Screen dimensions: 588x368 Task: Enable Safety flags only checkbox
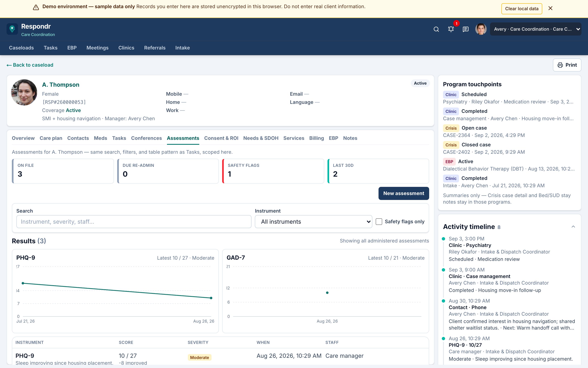coord(379,222)
